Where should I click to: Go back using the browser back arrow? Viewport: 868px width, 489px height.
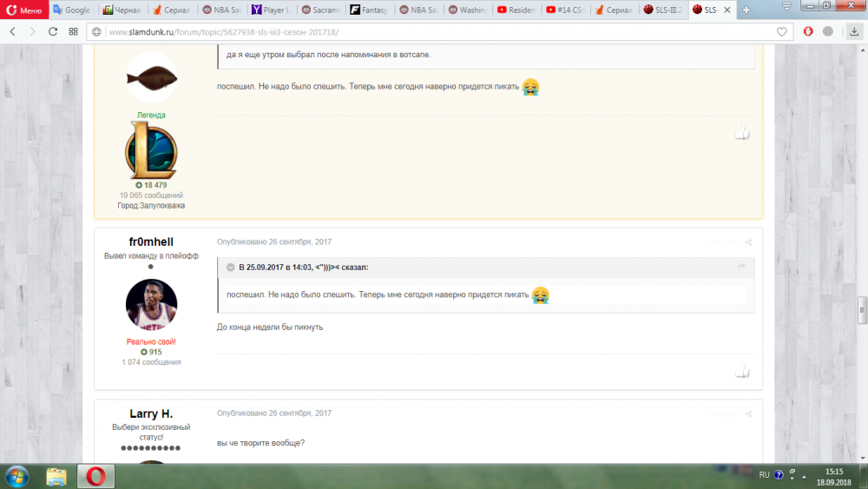pyautogui.click(x=12, y=31)
